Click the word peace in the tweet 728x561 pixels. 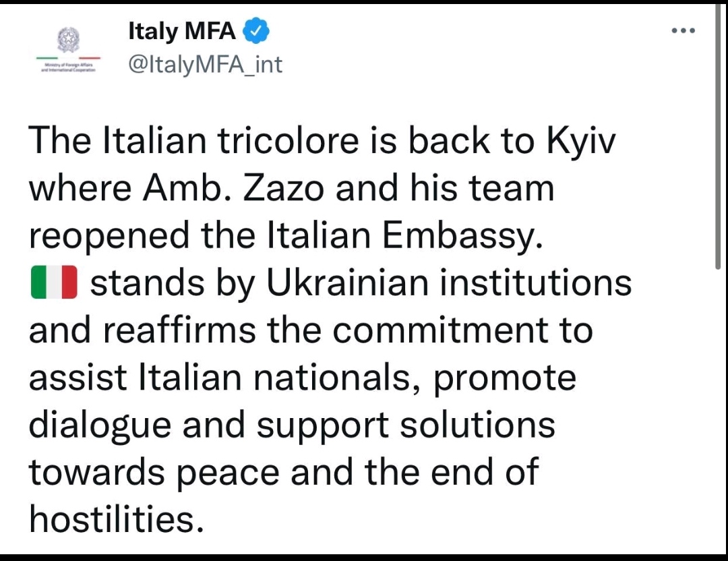click(228, 472)
